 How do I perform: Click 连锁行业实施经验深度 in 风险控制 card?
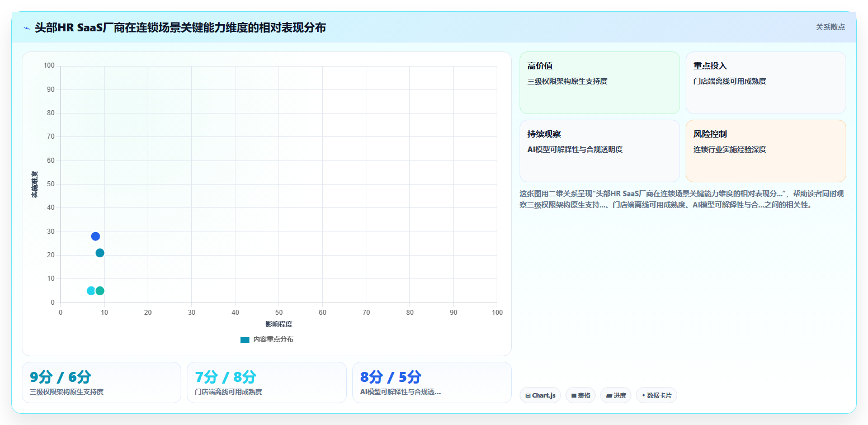coord(730,149)
